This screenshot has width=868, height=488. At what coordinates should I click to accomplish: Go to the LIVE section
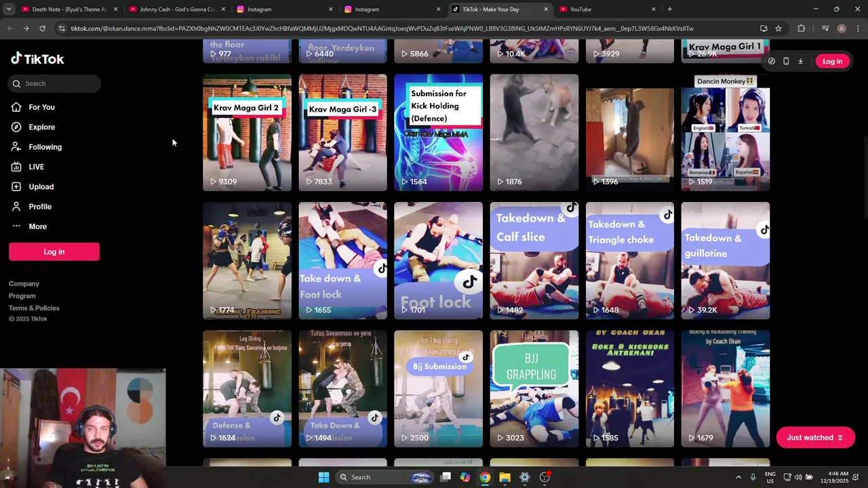click(x=28, y=167)
